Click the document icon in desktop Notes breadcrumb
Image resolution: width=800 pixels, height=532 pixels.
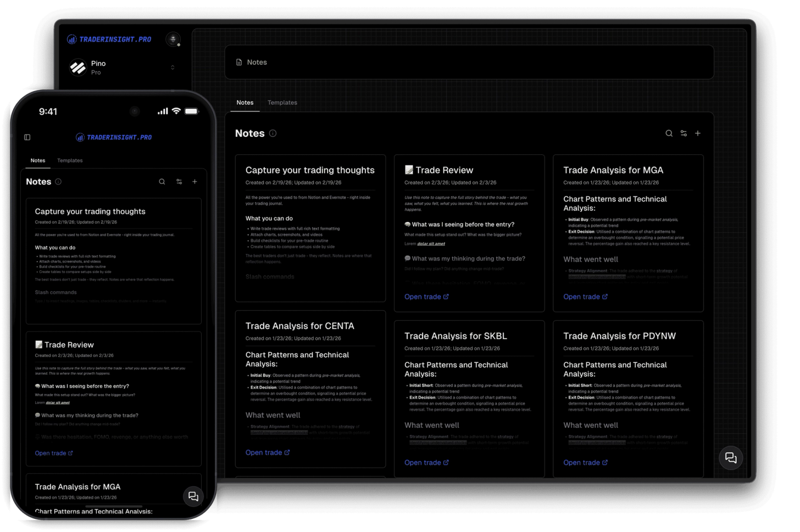pos(239,63)
